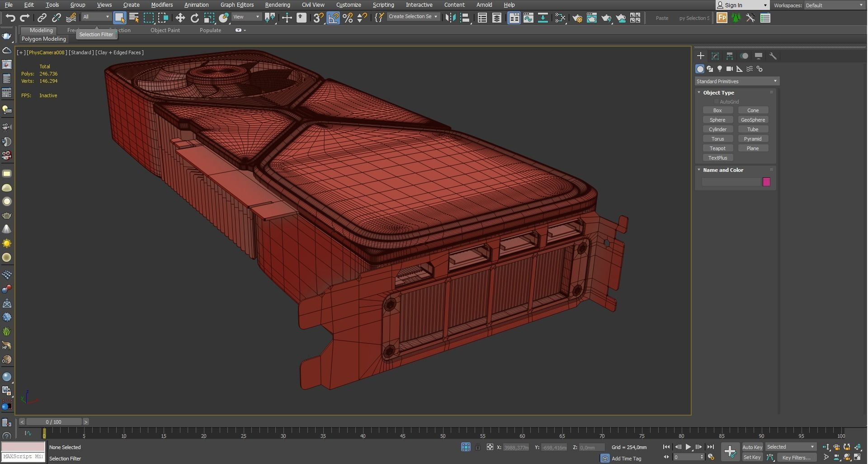Screen dimensions: 868x464
Task: Collapse Object Type rollout
Action: click(699, 92)
